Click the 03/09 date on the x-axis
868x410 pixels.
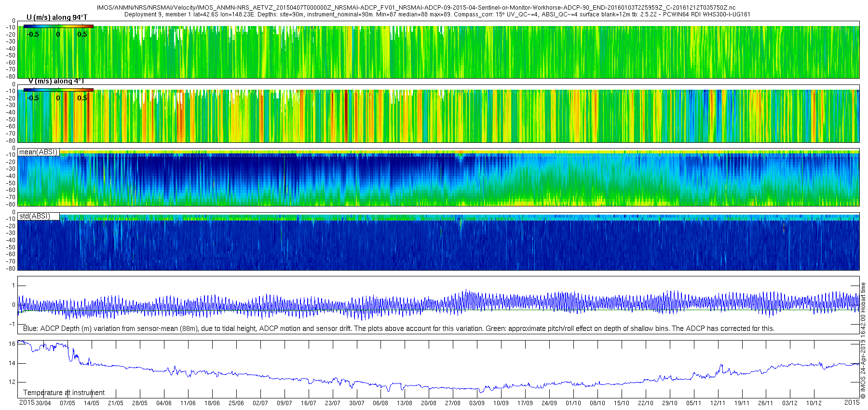477,403
